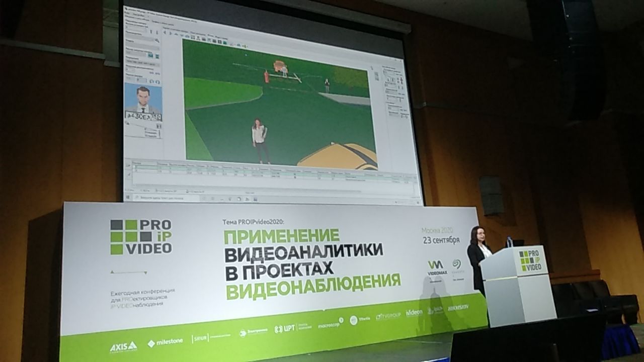Open the Windows Start menu
The width and height of the screenshot is (644, 362).
point(128,197)
